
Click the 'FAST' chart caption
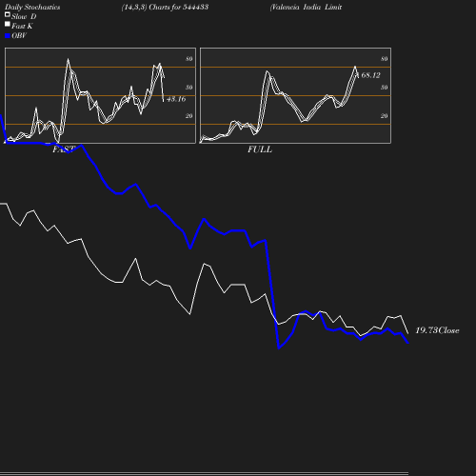65,149
